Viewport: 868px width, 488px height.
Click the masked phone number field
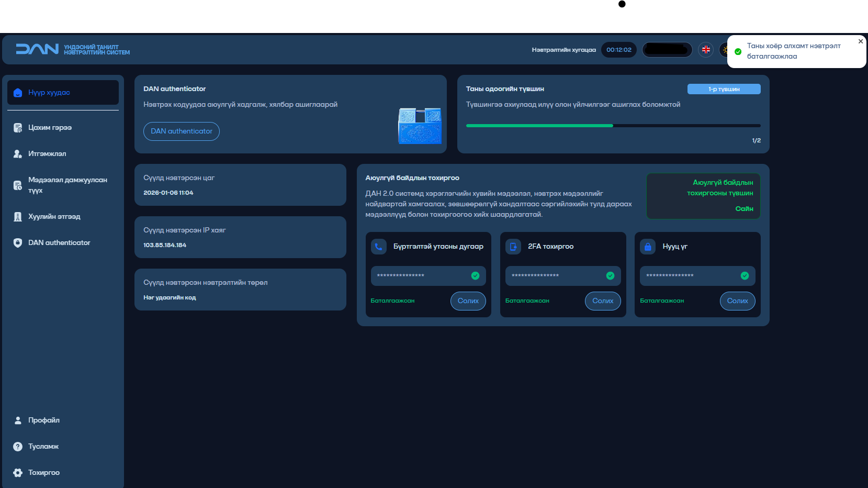(429, 276)
